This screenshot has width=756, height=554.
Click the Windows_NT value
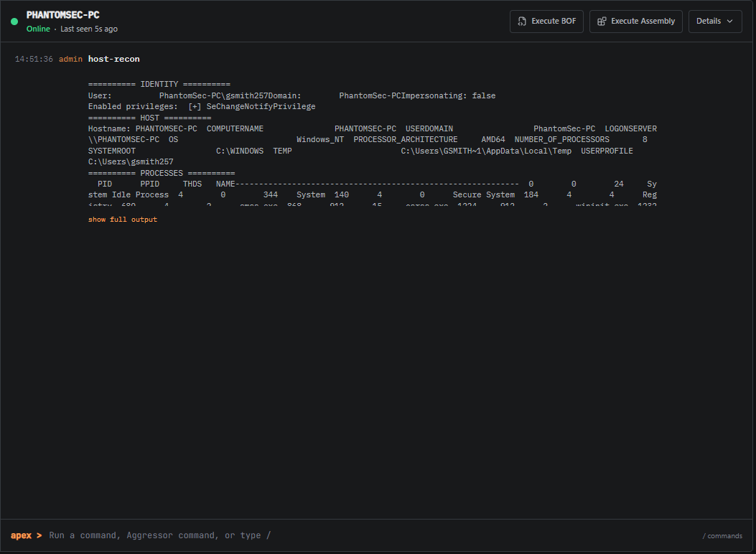[x=320, y=140]
